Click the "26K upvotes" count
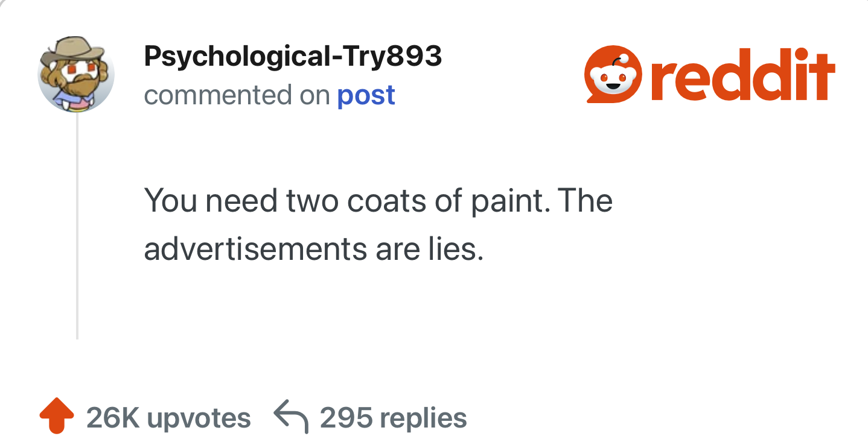Screen dimensions: 868x445 (x=168, y=418)
